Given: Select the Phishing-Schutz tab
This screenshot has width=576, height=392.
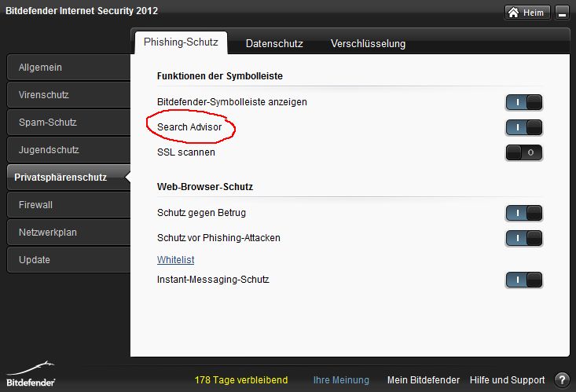Looking at the screenshot, I should coord(181,42).
